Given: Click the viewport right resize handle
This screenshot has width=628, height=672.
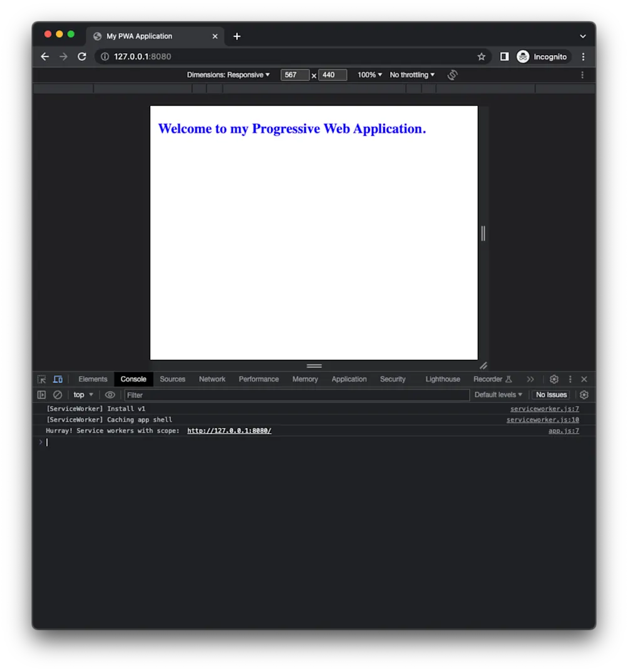Looking at the screenshot, I should pos(483,233).
